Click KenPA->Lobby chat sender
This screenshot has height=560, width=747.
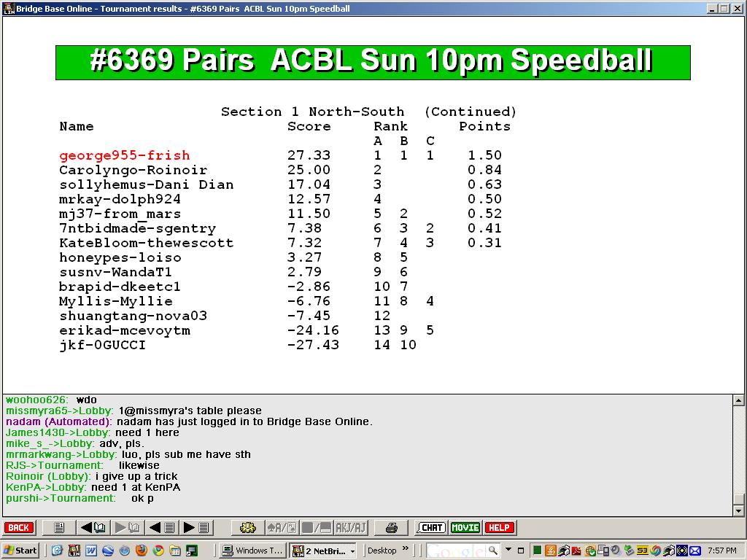[x=46, y=488]
